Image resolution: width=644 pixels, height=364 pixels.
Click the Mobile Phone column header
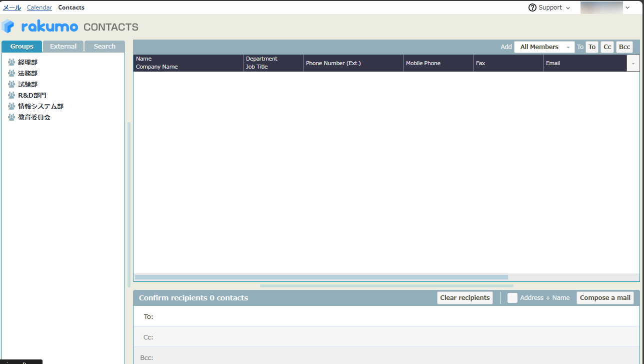(x=438, y=63)
